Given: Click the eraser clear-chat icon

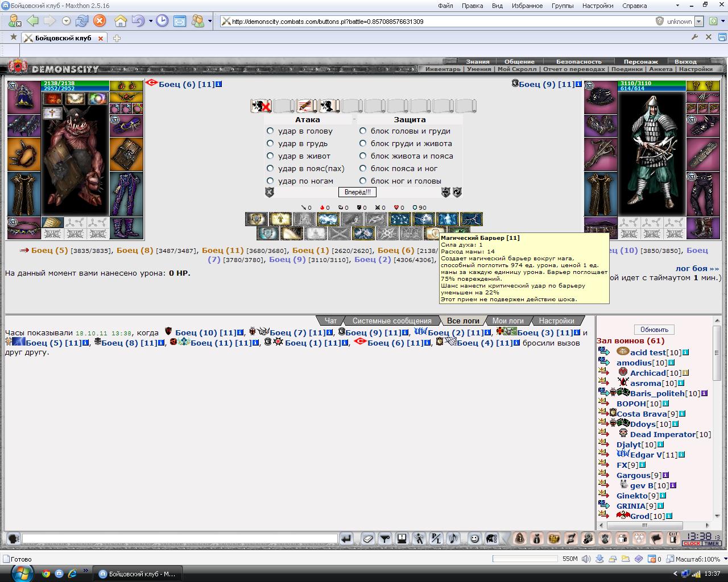Looking at the screenshot, I should [368, 538].
